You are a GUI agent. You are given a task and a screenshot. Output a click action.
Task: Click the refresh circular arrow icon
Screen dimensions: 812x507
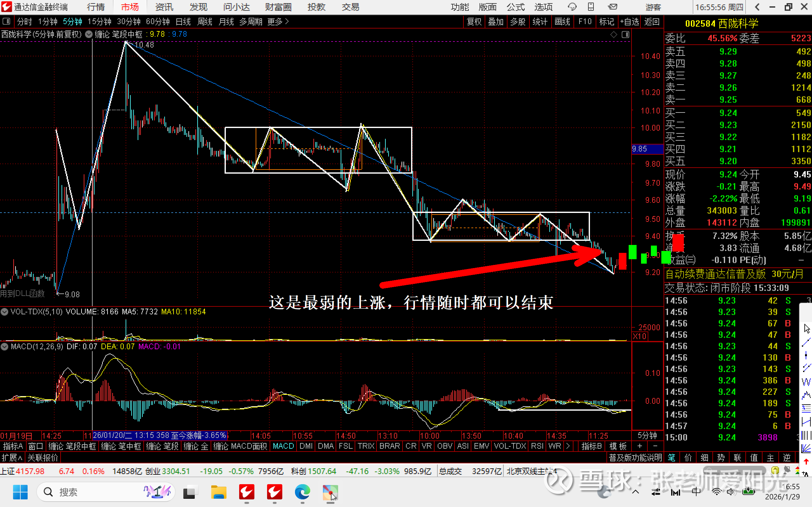point(572,7)
